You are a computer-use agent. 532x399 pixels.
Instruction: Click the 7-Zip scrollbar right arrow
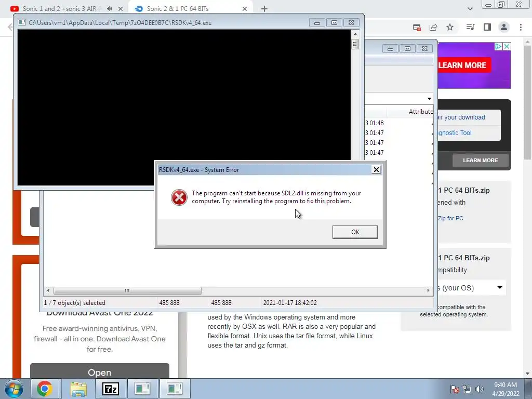click(x=428, y=290)
